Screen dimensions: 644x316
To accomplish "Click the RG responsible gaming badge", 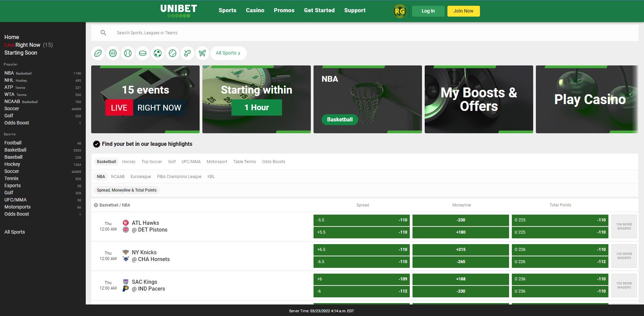I will point(400,11).
